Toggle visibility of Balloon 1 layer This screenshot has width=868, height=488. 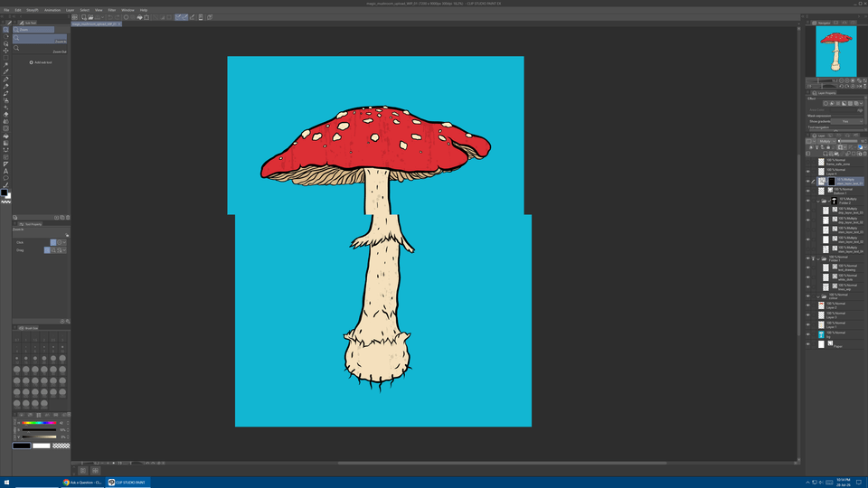click(x=807, y=192)
